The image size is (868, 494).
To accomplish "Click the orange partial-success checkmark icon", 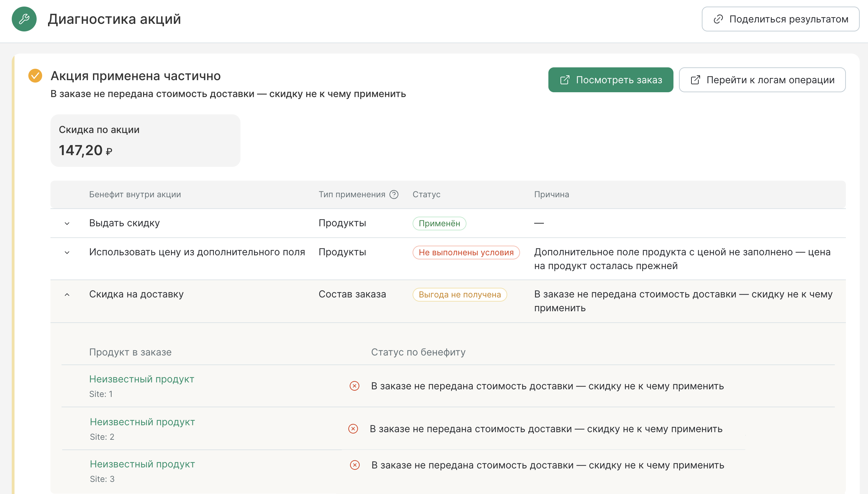I will click(x=35, y=76).
